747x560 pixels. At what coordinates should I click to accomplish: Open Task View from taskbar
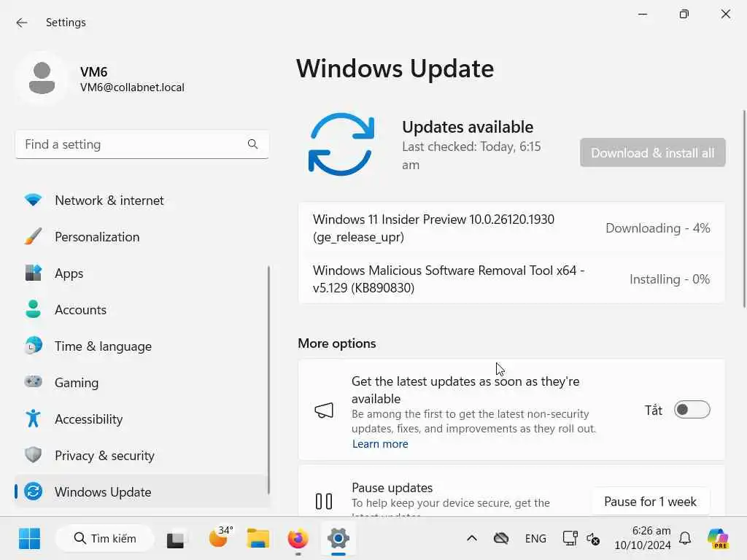[175, 539]
